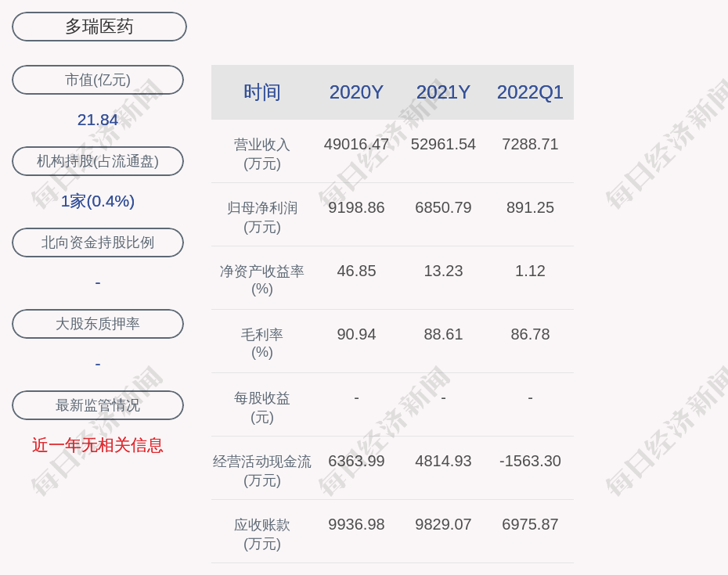Click the red text 近一年无相关信息

[x=98, y=445]
